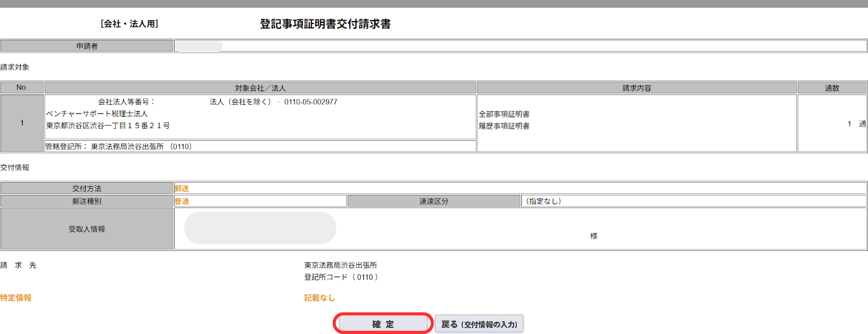Click the 確定 confirm button
The height and width of the screenshot is (334, 868).
click(x=383, y=324)
